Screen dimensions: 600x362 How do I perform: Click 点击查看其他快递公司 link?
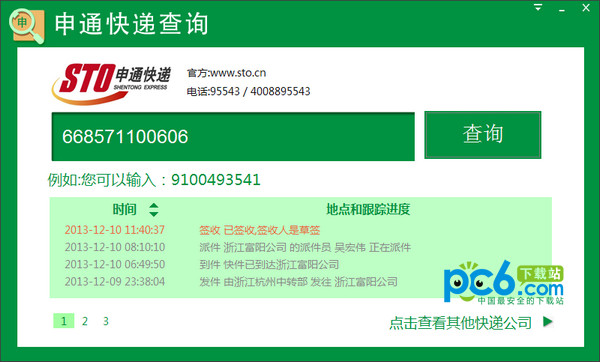click(x=460, y=323)
